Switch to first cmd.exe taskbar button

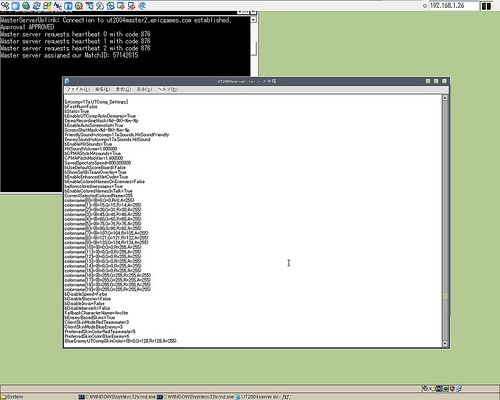[x=117, y=397]
